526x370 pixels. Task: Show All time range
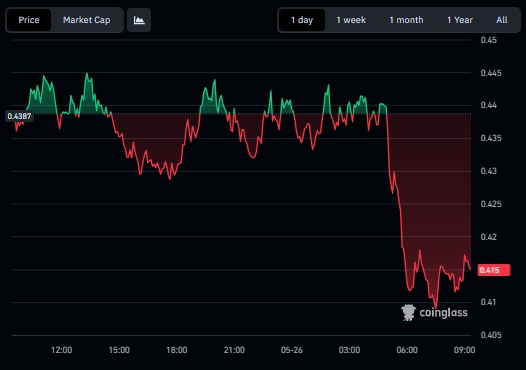click(x=502, y=20)
